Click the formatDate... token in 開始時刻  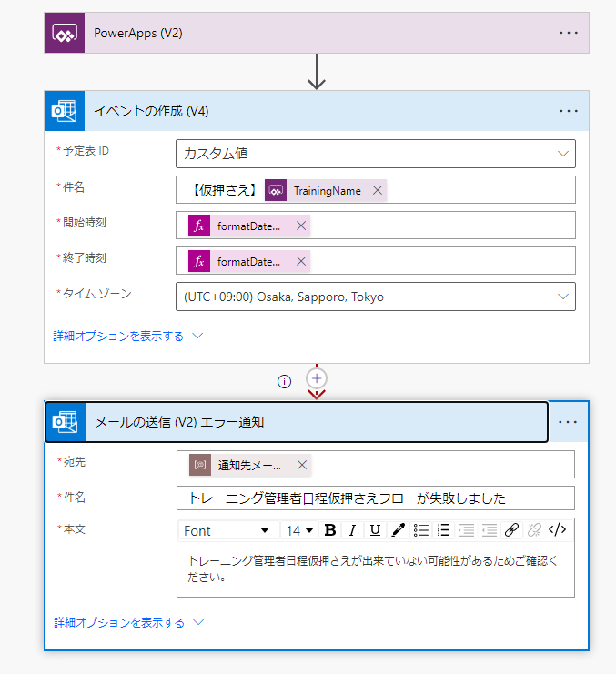[x=248, y=226]
